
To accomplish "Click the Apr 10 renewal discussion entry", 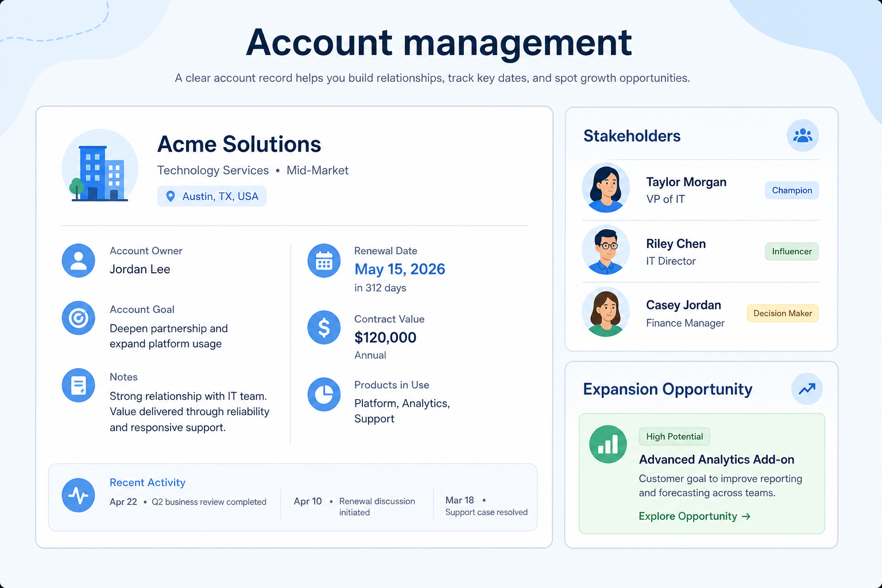I will point(354,506).
